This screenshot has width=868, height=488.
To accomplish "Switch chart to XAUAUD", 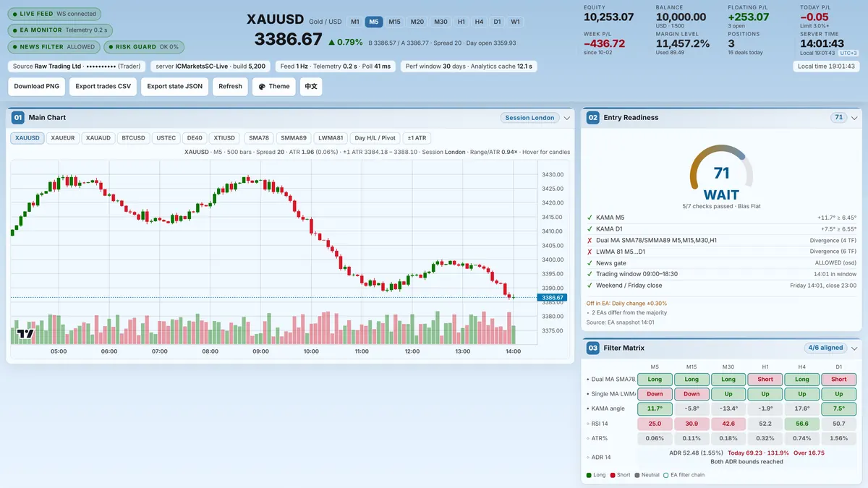I will 98,138.
